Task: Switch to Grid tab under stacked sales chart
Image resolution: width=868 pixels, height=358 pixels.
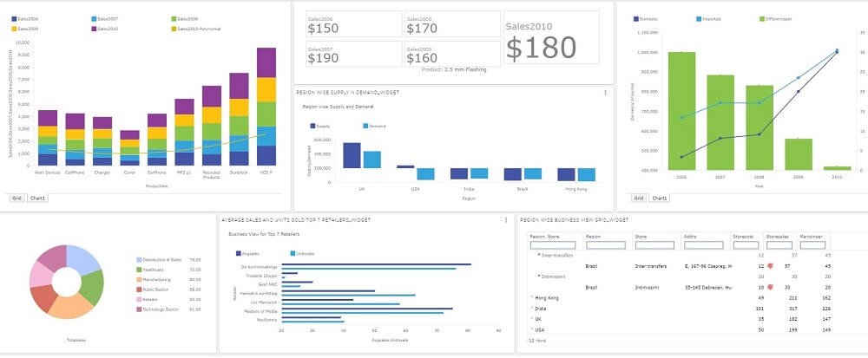Action: pyautogui.click(x=16, y=198)
